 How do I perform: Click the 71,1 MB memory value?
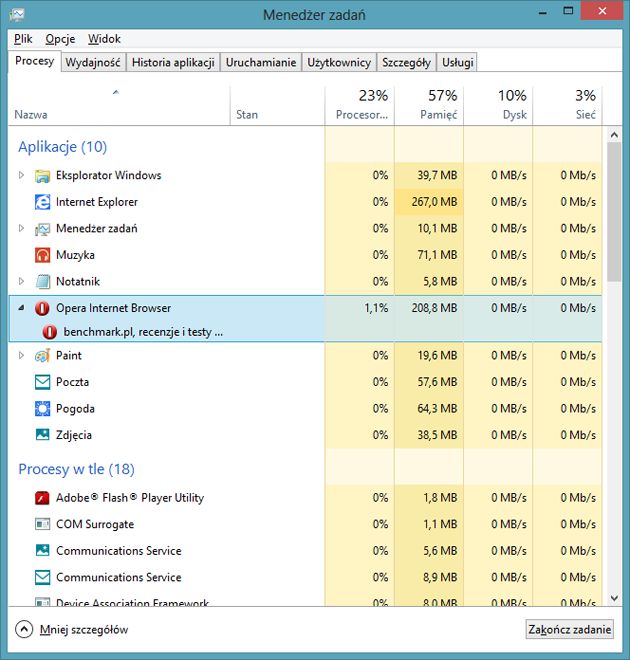click(x=437, y=255)
